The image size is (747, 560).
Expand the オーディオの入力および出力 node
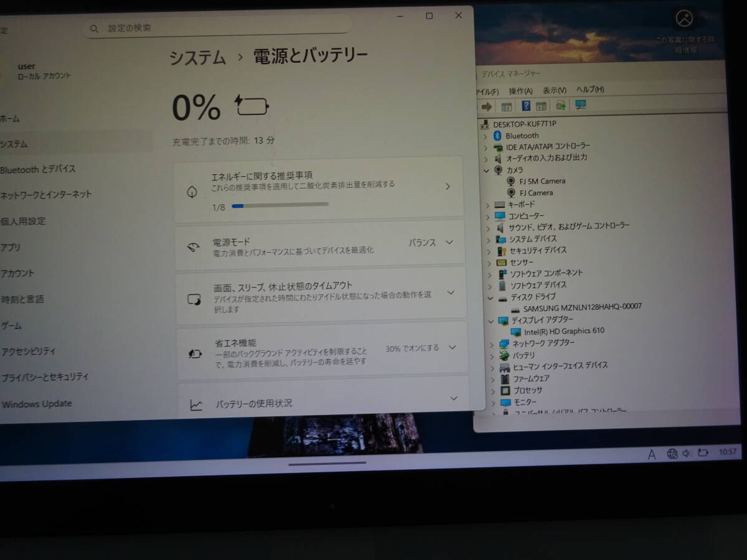click(x=486, y=159)
